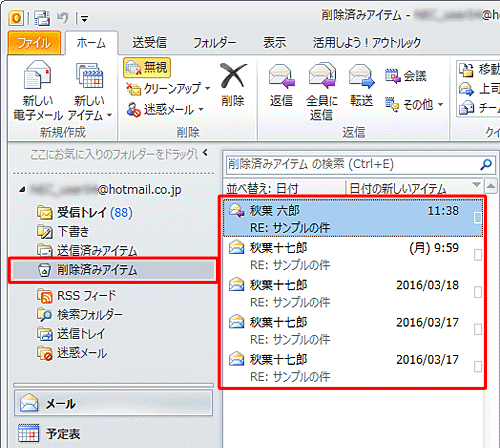Create a new email with 新しい電子メール
This screenshot has width=500, height=448.
38,91
